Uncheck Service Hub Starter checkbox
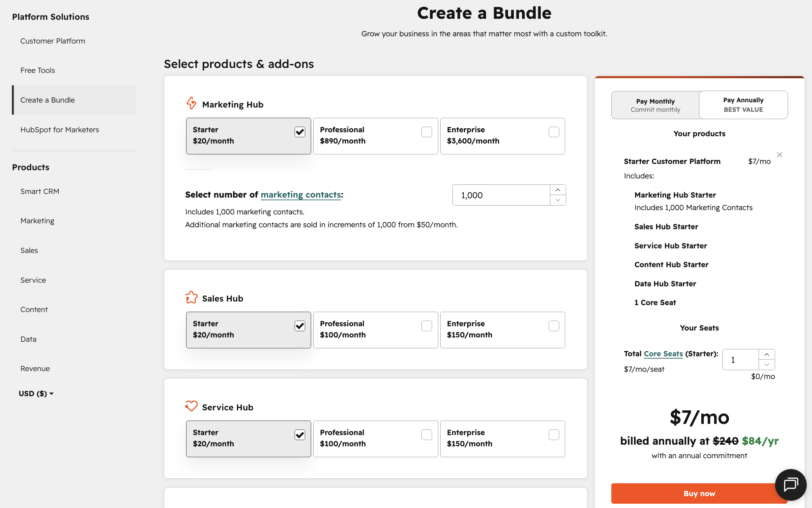Screen dimensions: 812x508 click(x=300, y=435)
